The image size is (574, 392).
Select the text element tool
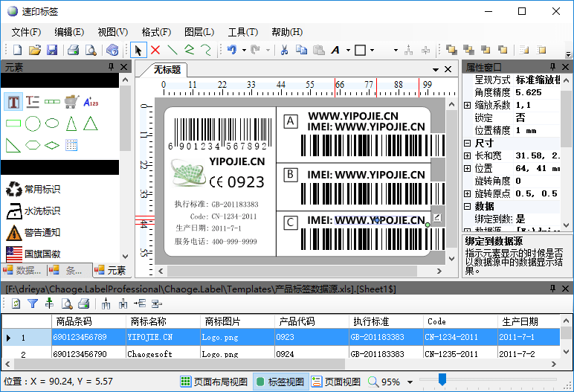[x=13, y=101]
